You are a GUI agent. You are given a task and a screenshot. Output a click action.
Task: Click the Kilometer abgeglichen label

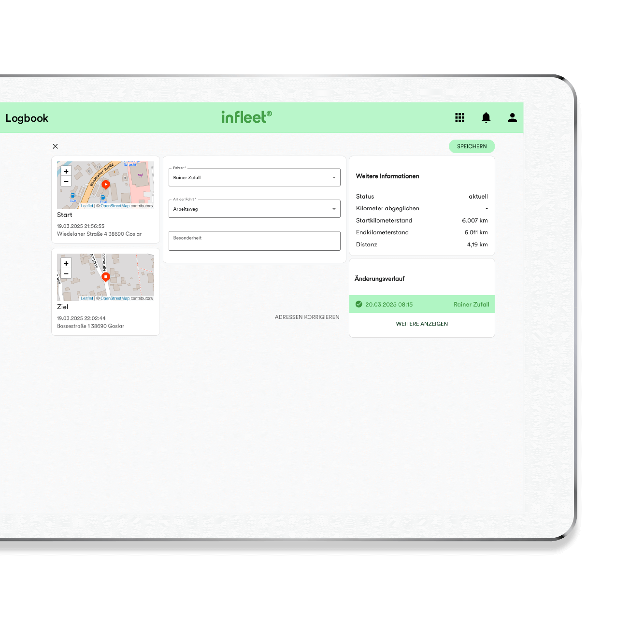click(387, 208)
